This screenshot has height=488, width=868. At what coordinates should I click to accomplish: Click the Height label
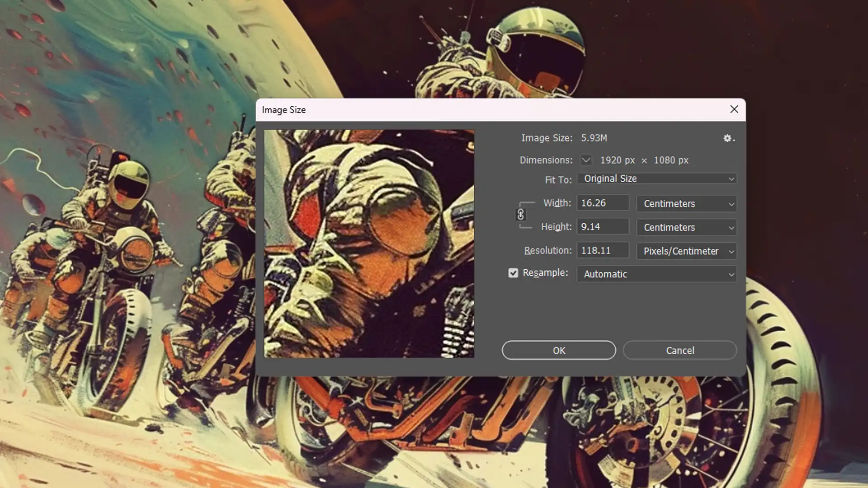pyautogui.click(x=557, y=227)
